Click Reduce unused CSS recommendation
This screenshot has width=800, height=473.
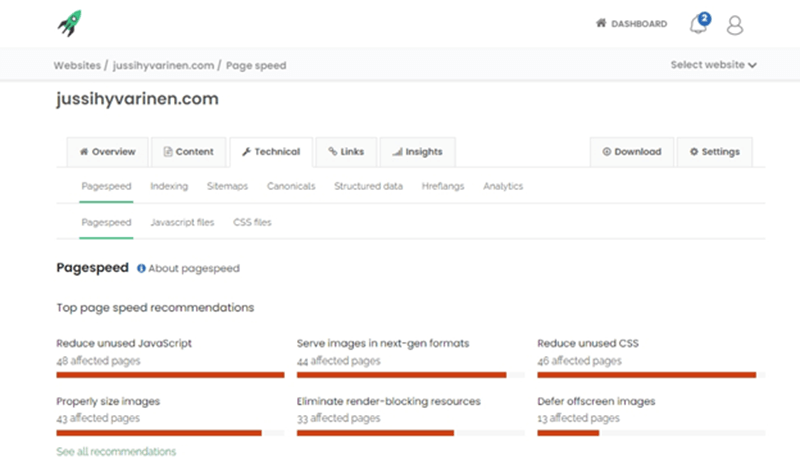[x=588, y=343]
